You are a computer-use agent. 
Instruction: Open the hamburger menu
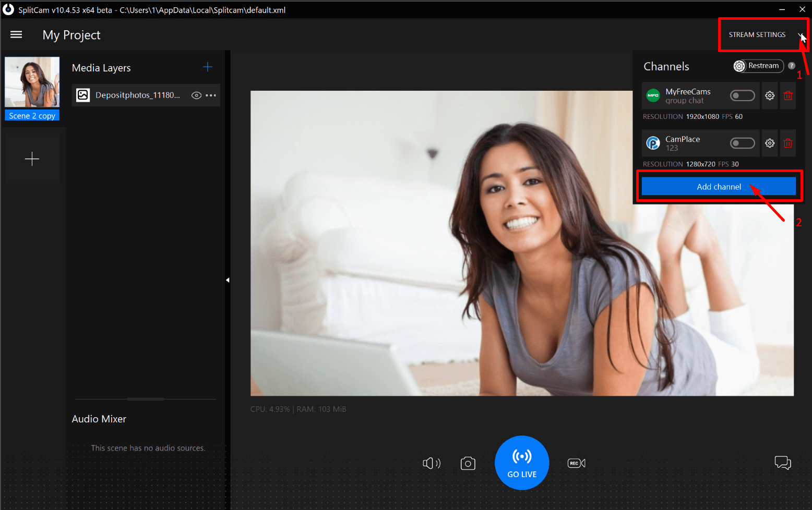coord(16,34)
